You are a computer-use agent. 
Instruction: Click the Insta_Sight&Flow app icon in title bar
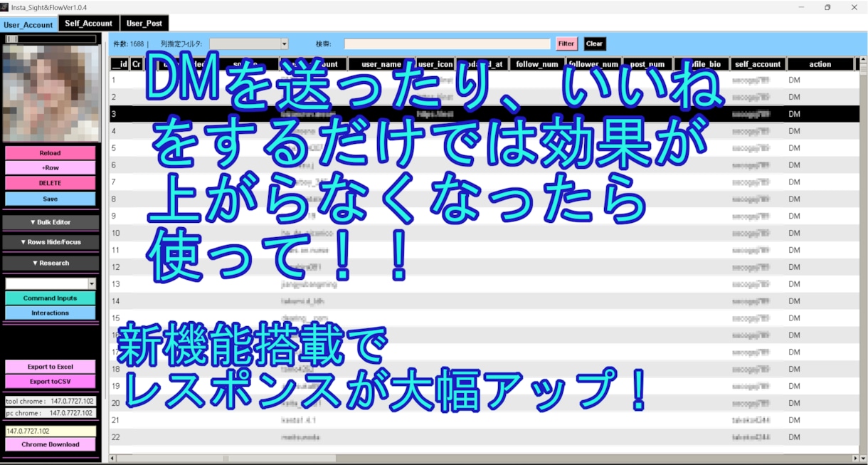(x=4, y=7)
